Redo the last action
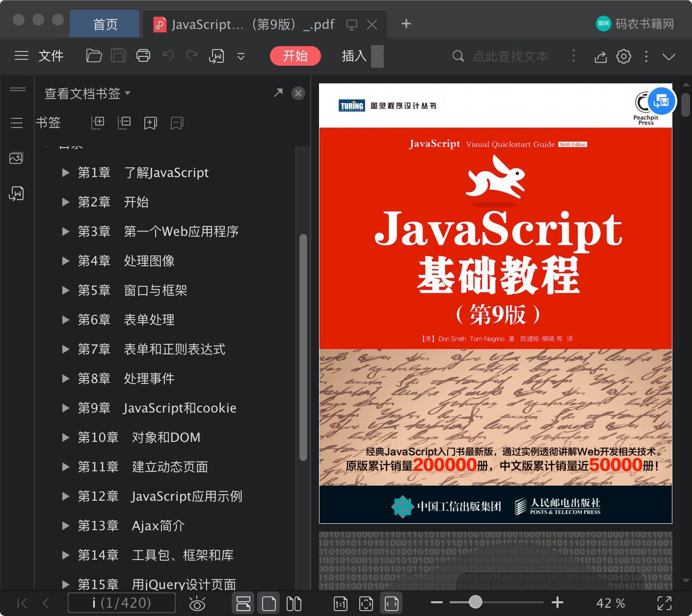The height and width of the screenshot is (616, 692). 192,55
